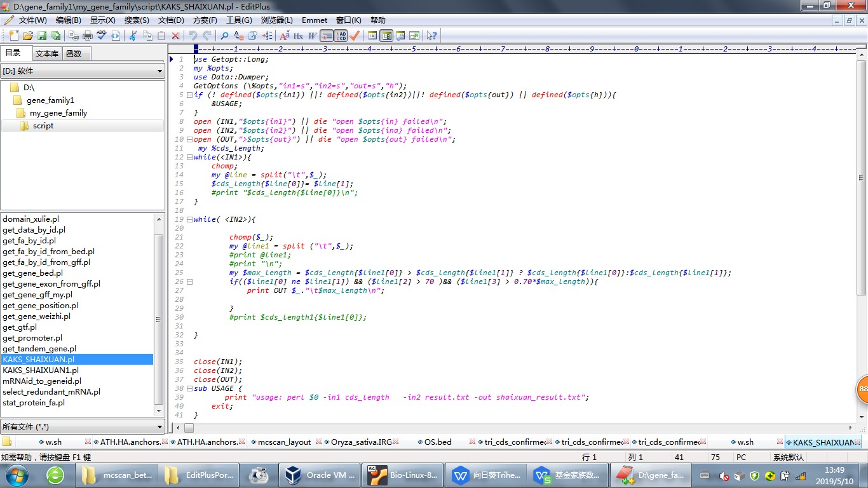Open the 向日葵 WPS document on the taskbar

(486, 475)
